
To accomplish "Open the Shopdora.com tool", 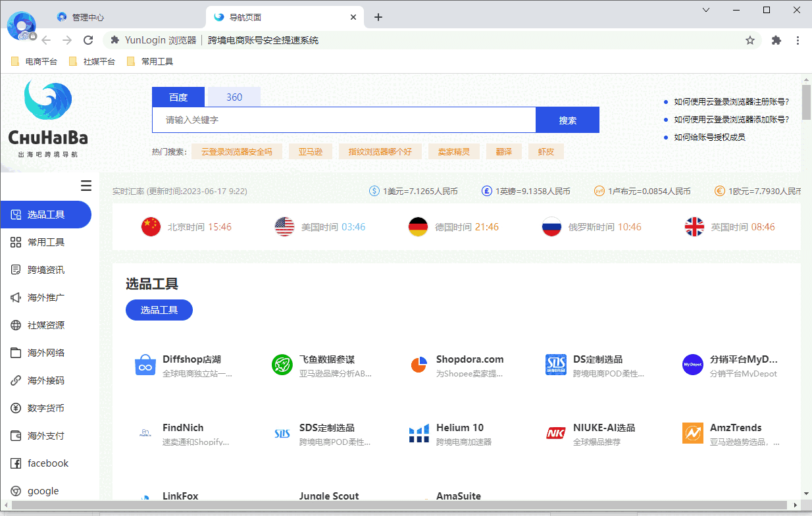I will [470, 359].
